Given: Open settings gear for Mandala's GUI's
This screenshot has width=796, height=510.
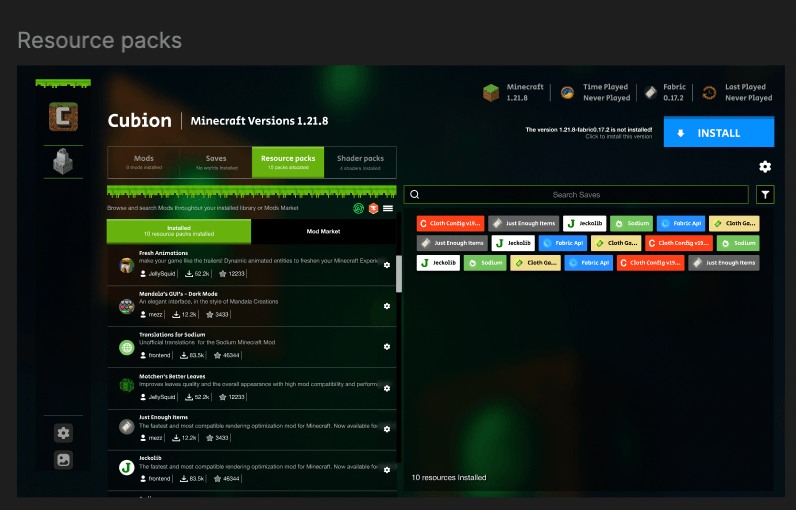Looking at the screenshot, I should tap(387, 306).
